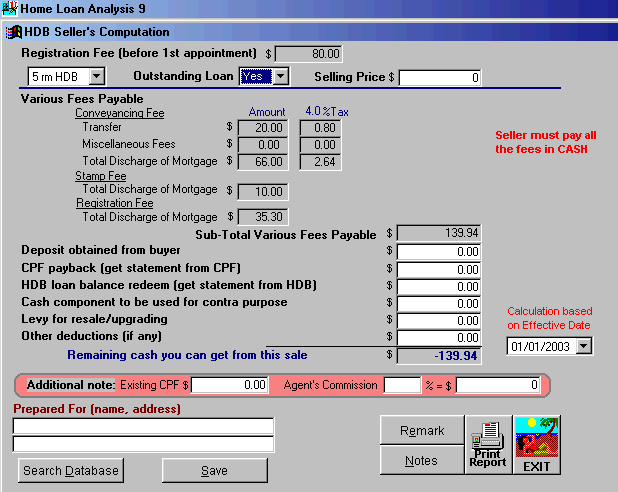Click the Registration Fee 80.00 box

[309, 54]
